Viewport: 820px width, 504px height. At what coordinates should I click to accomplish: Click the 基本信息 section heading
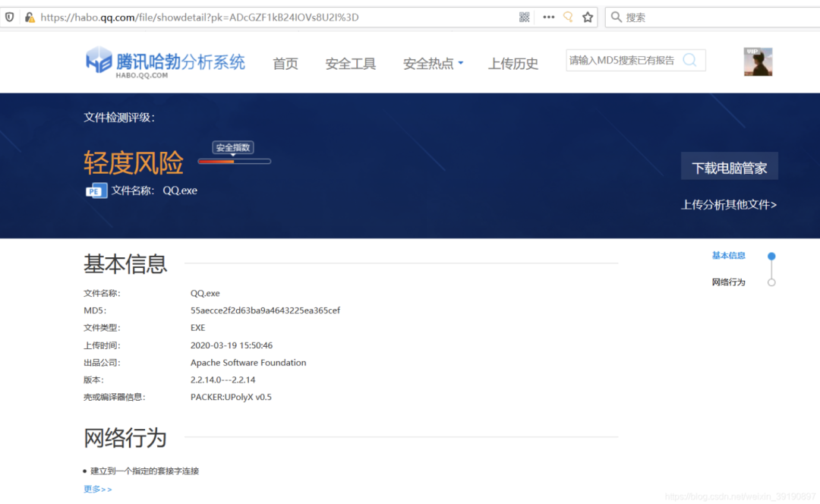[125, 264]
